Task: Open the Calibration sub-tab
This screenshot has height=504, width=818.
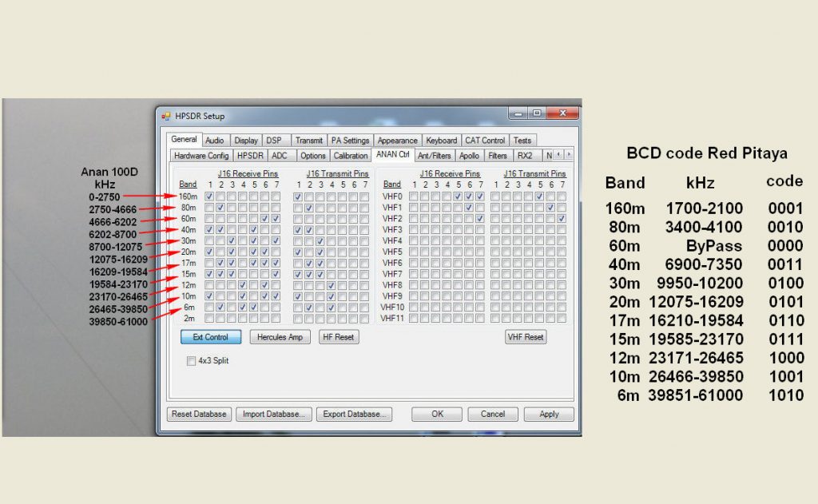Action: [x=351, y=156]
